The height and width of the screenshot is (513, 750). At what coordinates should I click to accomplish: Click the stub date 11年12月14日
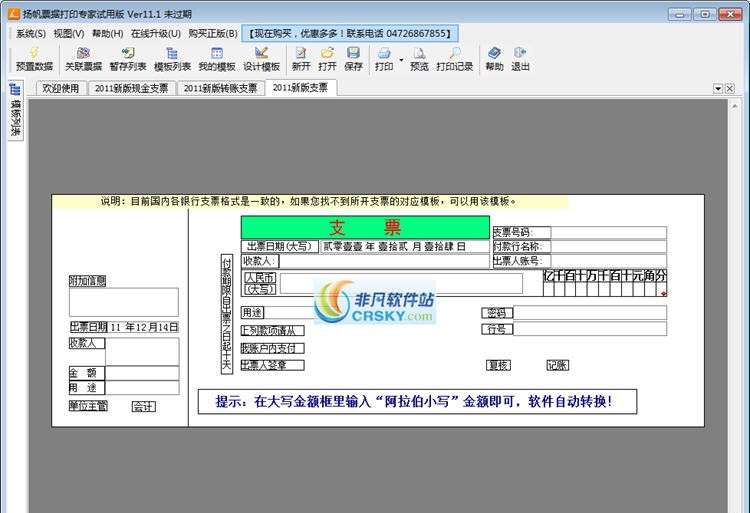point(143,327)
